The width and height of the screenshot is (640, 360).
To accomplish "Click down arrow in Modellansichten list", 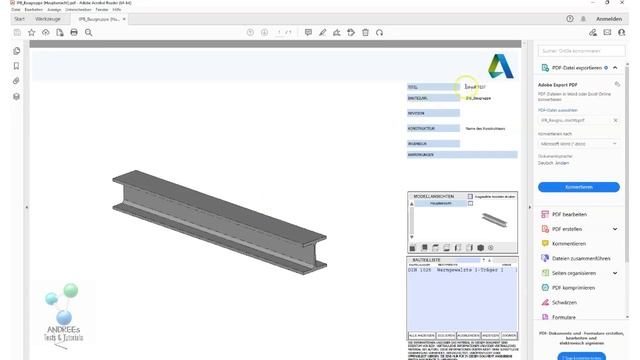I will pyautogui.click(x=411, y=237).
